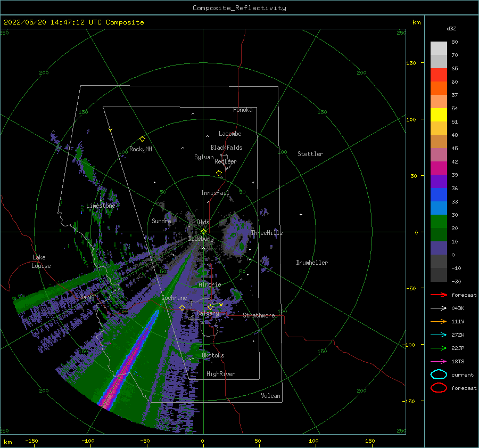Click the HighRiver label
Image resolution: width=479 pixels, height=448 pixels.
tap(221, 374)
